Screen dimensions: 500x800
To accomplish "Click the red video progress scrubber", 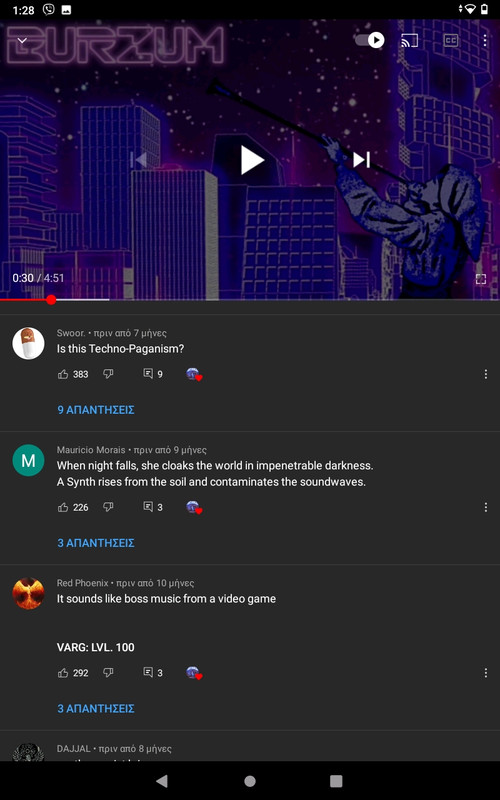I will pos(51,299).
